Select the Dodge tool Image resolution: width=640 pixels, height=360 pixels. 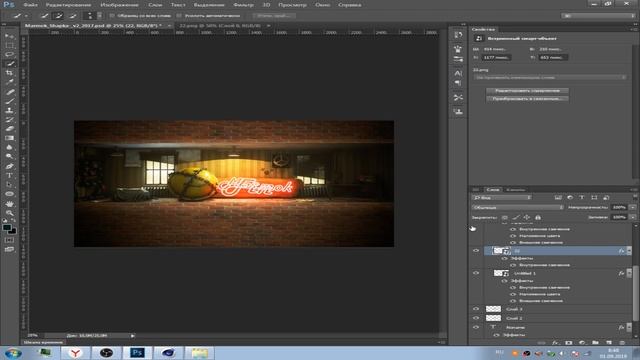tap(9, 157)
